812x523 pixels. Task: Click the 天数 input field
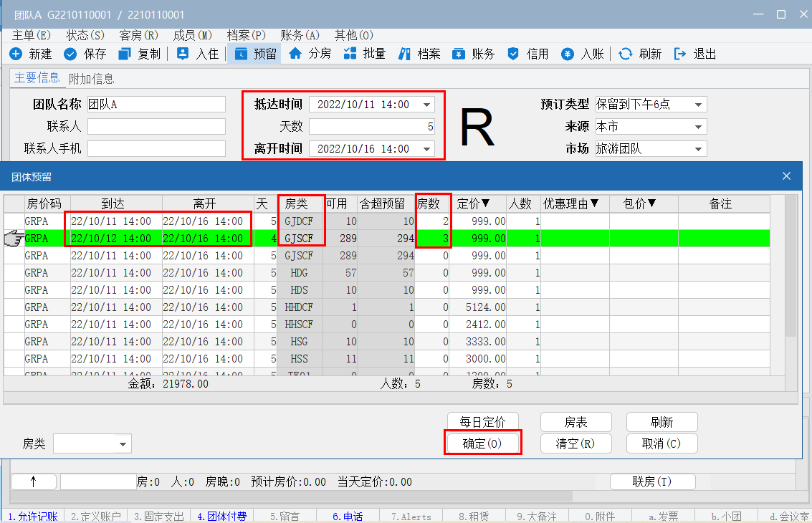point(372,127)
